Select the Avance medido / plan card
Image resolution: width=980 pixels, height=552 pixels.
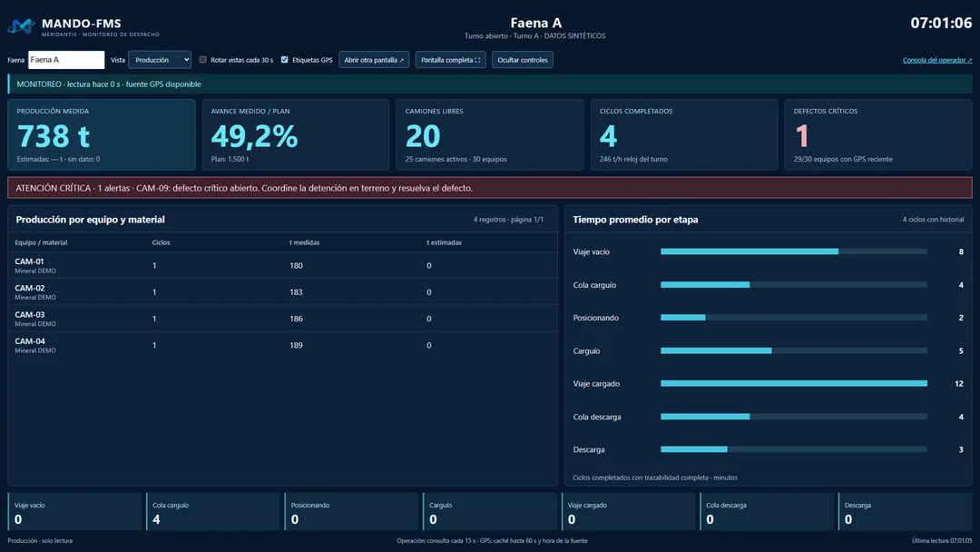click(x=296, y=134)
